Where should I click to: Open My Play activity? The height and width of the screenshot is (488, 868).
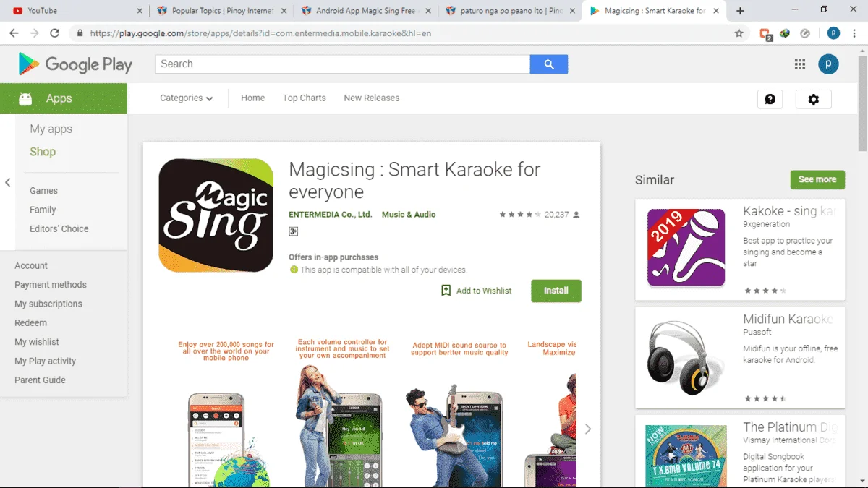point(45,361)
